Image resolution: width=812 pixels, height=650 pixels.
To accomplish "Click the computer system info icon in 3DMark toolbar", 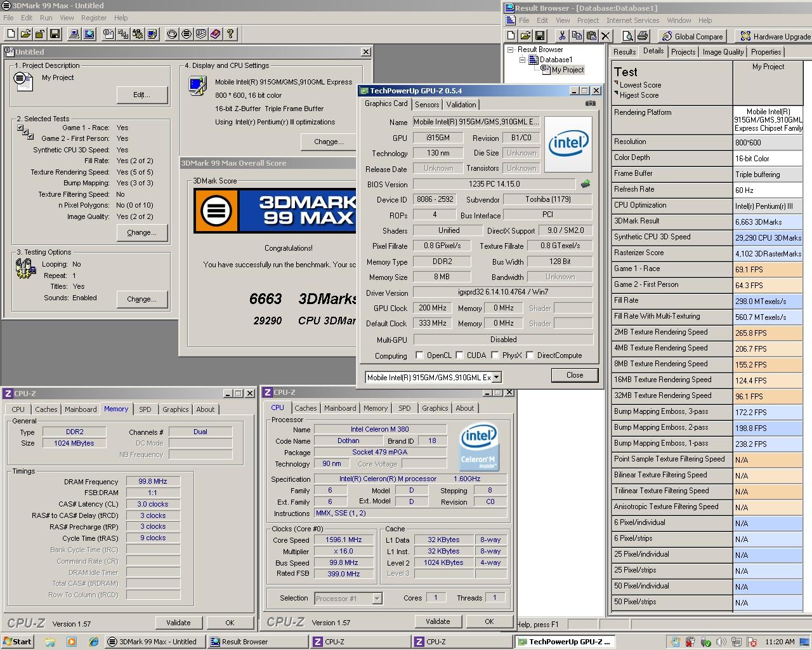I will [74, 34].
